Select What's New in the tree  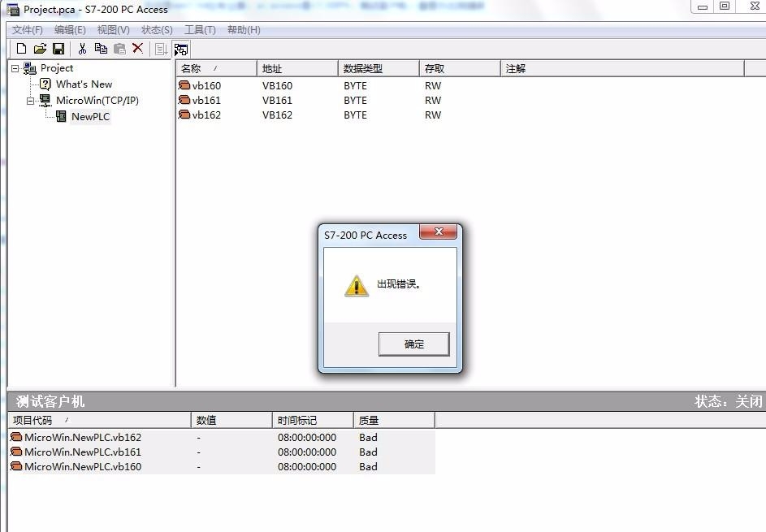click(84, 84)
